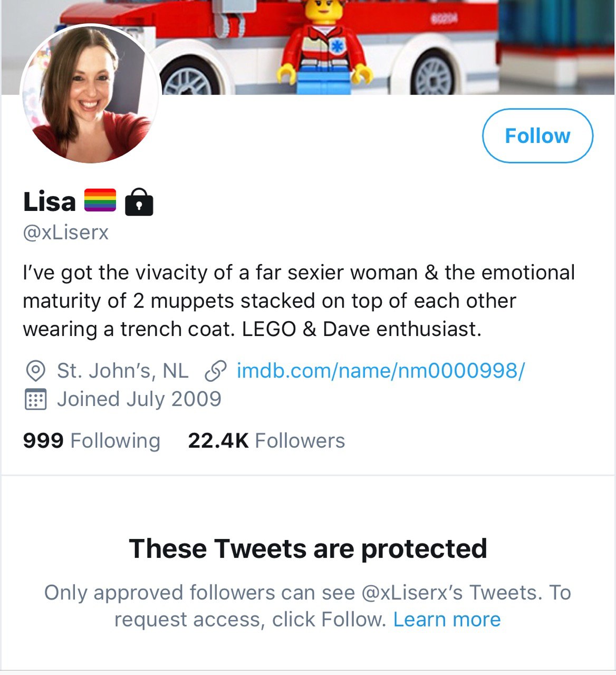Viewport: 616px width, 675px height.
Task: Click the These Tweets are protected heading
Action: click(308, 548)
